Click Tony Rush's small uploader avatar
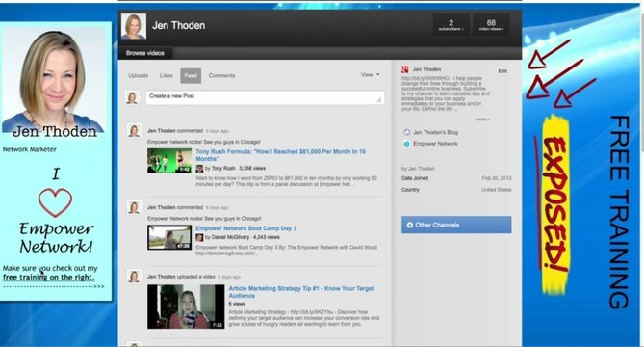 tap(199, 169)
